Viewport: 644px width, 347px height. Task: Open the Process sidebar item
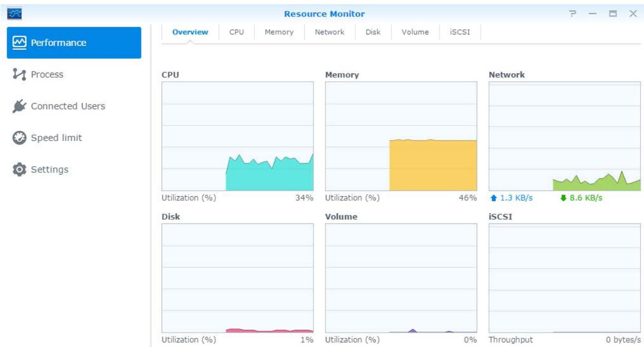point(74,75)
